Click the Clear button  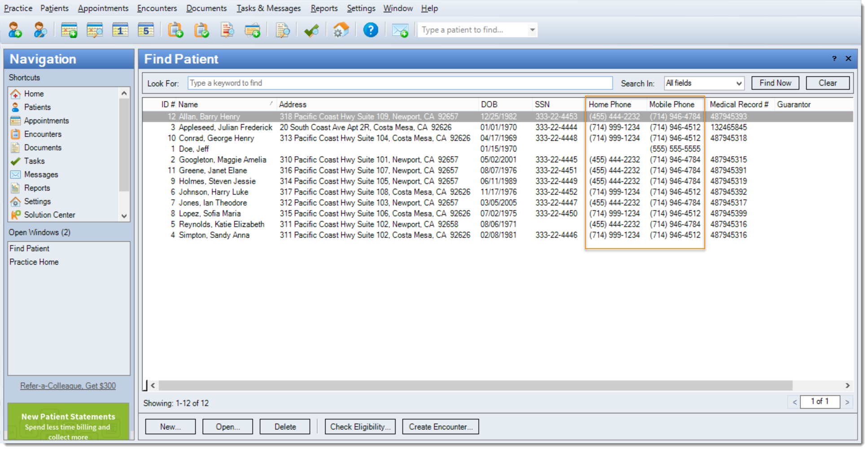coord(828,83)
